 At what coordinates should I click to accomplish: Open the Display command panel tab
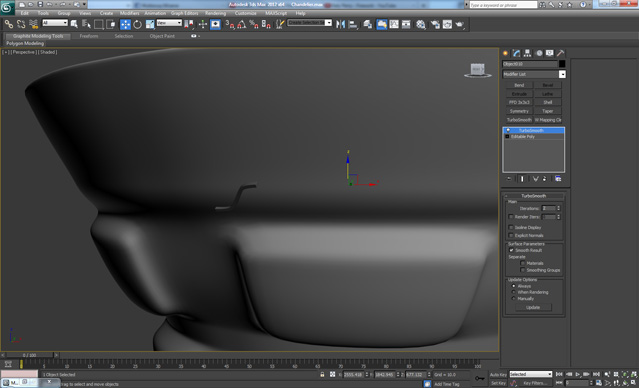coord(550,53)
